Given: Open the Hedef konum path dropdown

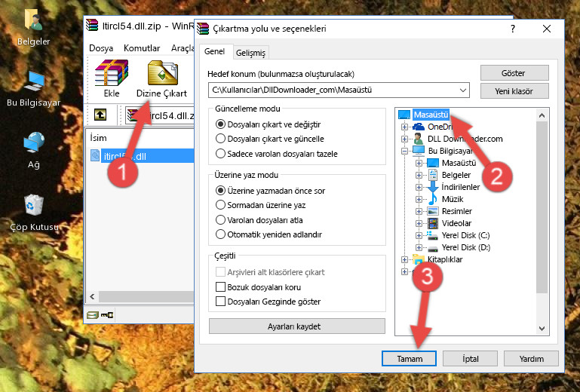Looking at the screenshot, I should pos(463,90).
